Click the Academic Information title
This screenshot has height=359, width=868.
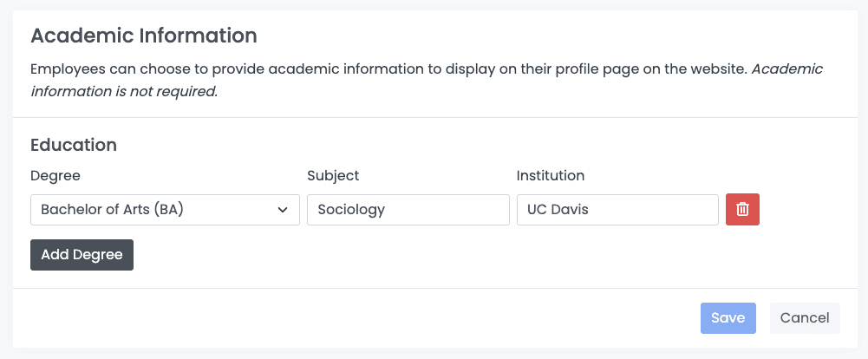pos(144,36)
